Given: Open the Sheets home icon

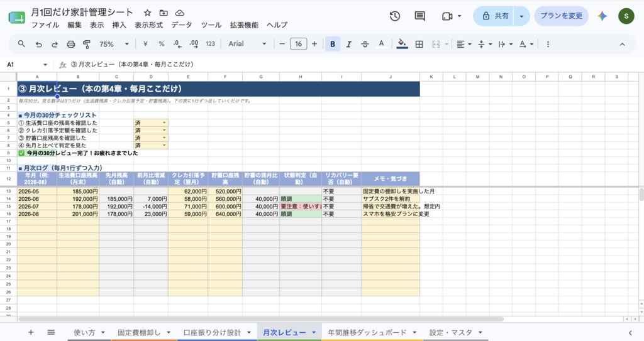Looking at the screenshot, I should (x=17, y=17).
